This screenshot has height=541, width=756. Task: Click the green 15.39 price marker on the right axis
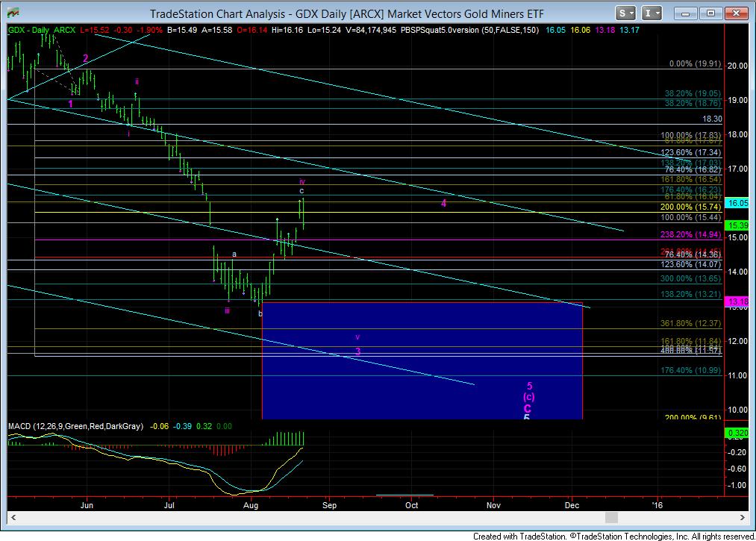pyautogui.click(x=738, y=225)
